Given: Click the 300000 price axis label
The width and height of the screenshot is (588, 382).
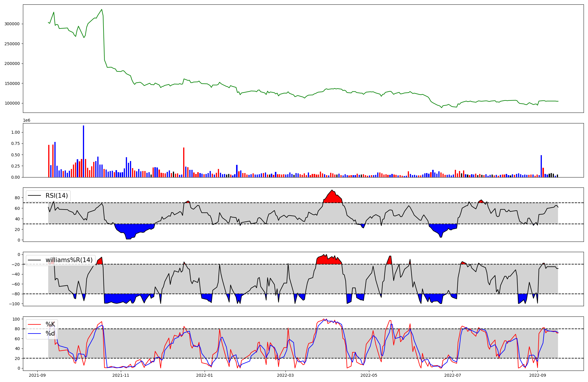Looking at the screenshot, I should [12, 24].
